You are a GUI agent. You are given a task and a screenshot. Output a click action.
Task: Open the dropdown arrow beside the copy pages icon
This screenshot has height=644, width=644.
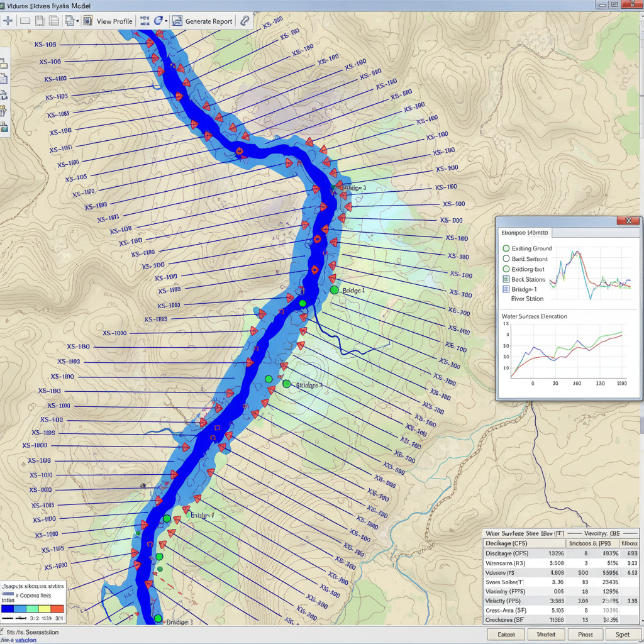pyautogui.click(x=77, y=21)
